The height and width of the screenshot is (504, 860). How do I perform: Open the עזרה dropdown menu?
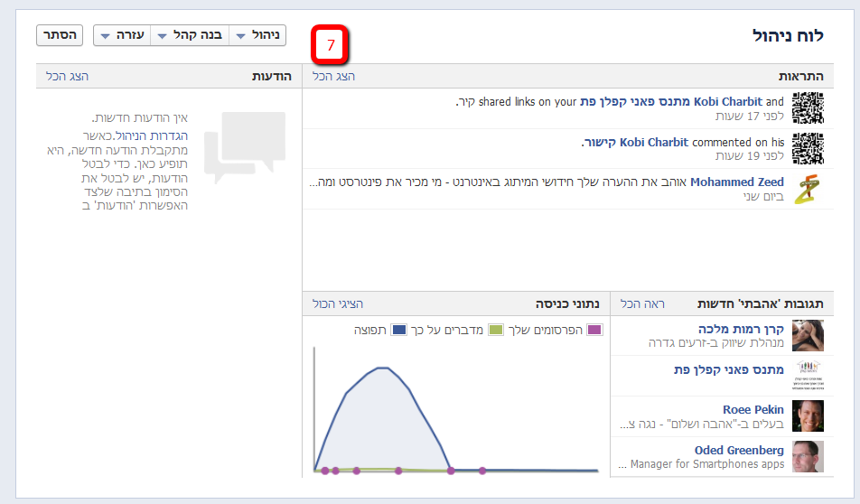click(121, 35)
